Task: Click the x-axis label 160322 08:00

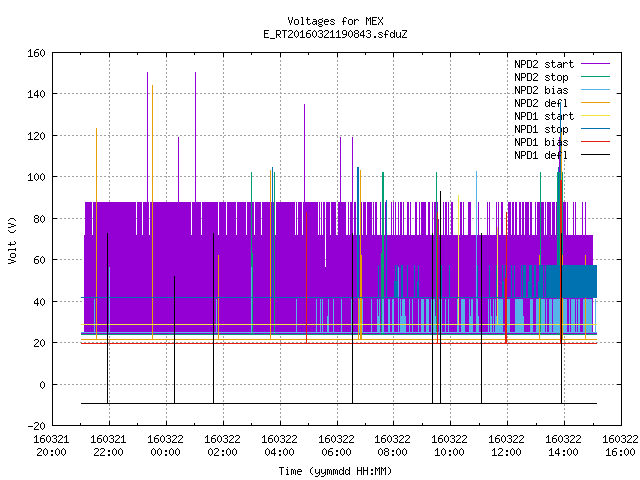Action: pyautogui.click(x=393, y=446)
